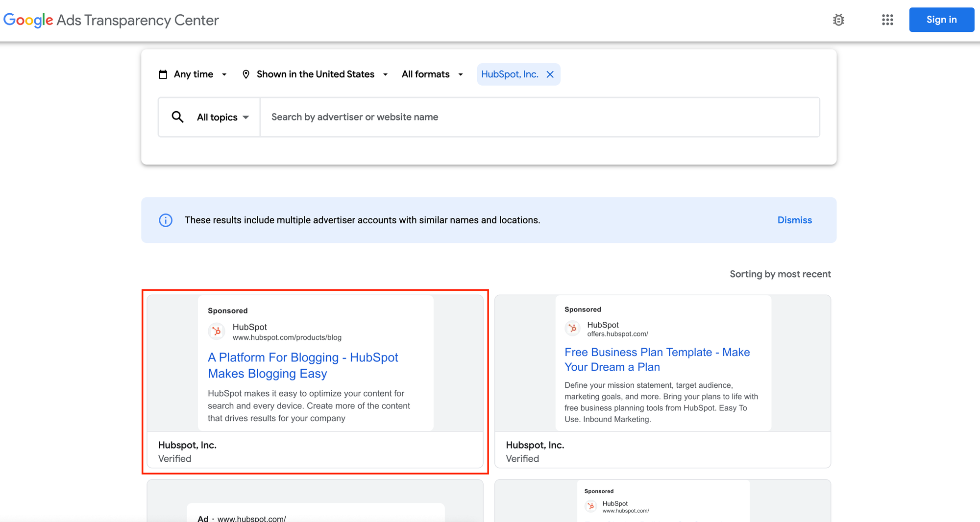Open the bug report icon
Screen dimensions: 980x522
tap(838, 20)
